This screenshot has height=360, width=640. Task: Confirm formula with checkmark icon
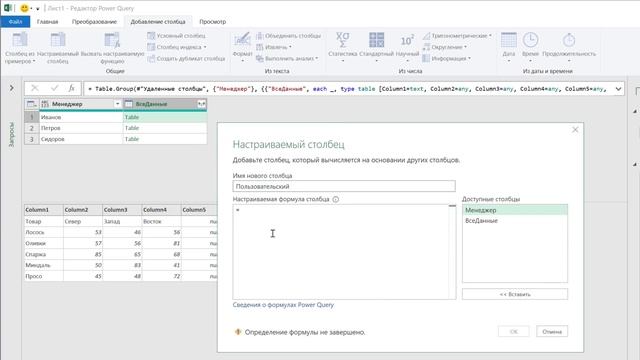click(54, 88)
